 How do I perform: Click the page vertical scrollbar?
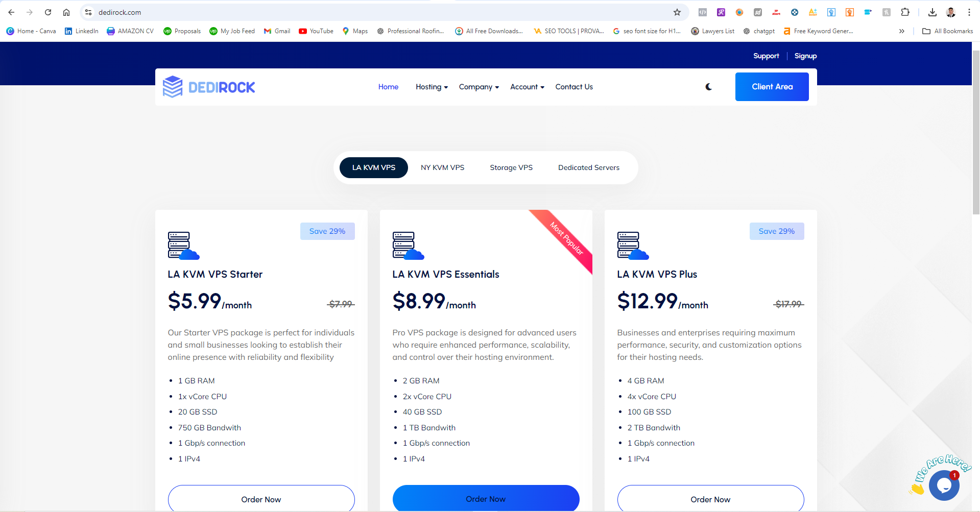(976, 133)
